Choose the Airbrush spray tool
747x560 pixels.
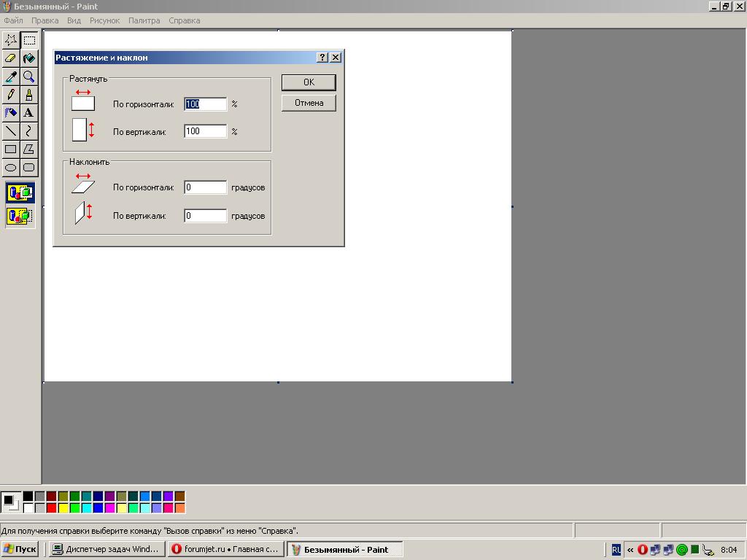(x=11, y=113)
